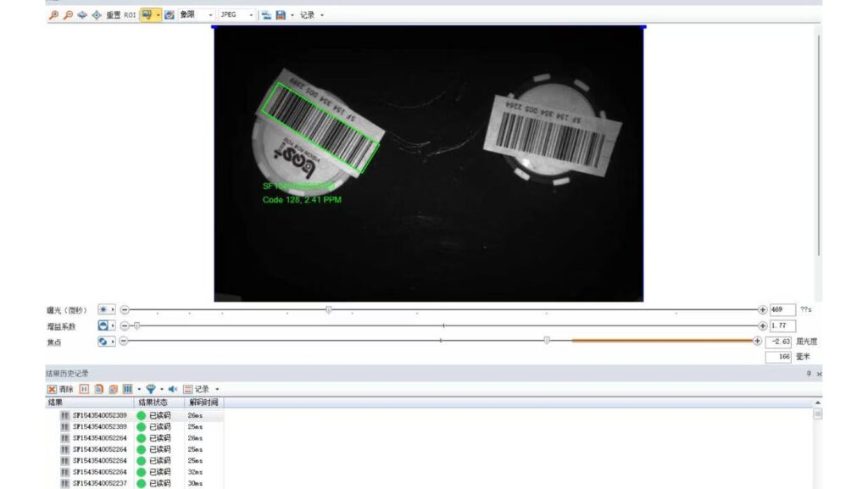Click the orange export results icon
868x489 pixels.
pyautogui.click(x=113, y=390)
